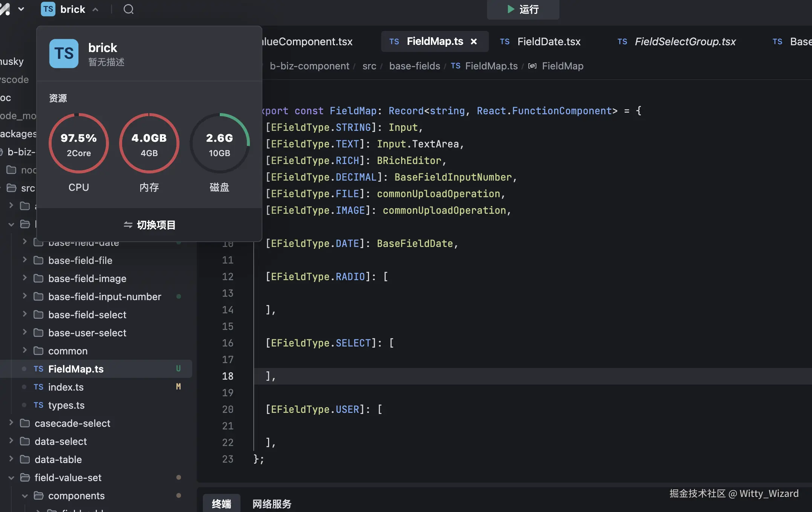Click the CPU usage gauge showing 97.5%
Viewport: 812px width, 512px height.
tap(79, 144)
